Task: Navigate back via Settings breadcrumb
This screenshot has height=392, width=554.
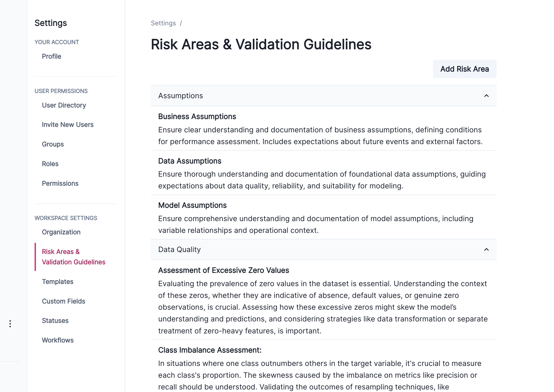Action: tap(164, 23)
